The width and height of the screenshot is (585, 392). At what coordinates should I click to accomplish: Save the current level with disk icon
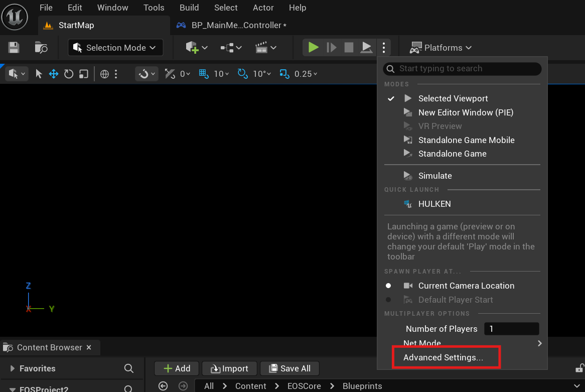click(x=14, y=48)
